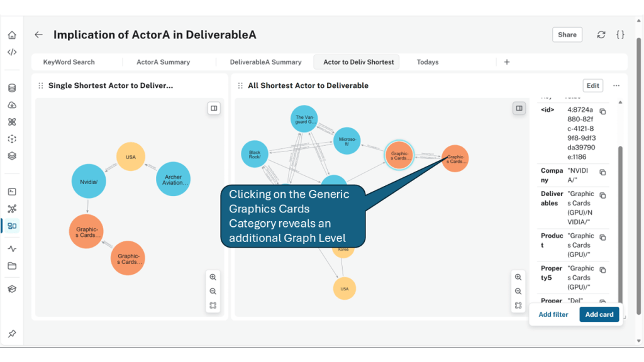Toggle details panel in All Shortest card
The width and height of the screenshot is (644, 362).
(519, 108)
